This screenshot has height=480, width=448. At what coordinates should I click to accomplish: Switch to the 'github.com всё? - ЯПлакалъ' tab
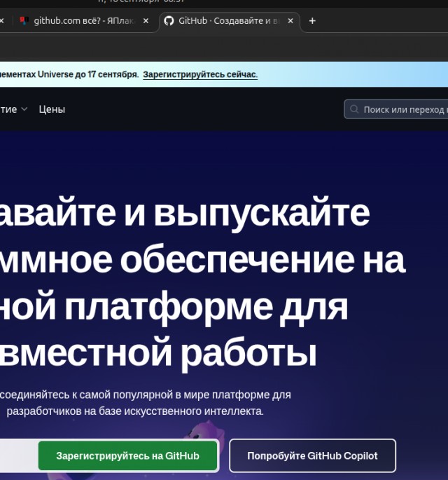(83, 21)
